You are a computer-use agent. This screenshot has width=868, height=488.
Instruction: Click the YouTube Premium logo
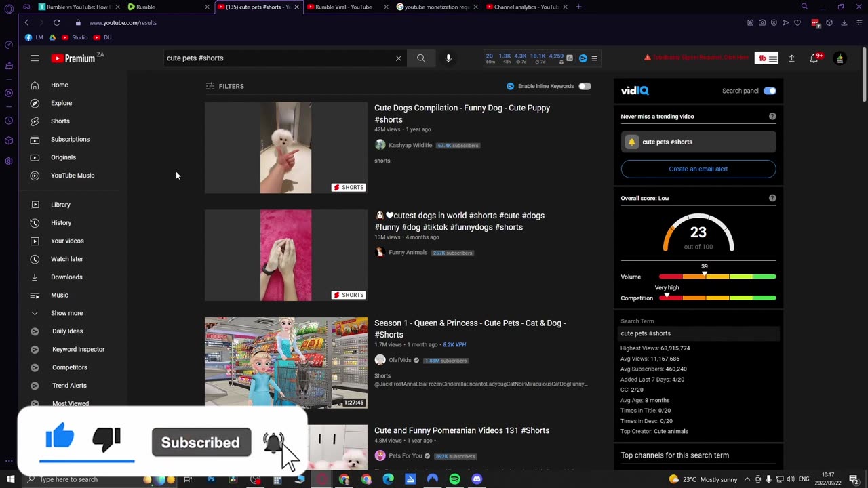[x=73, y=58]
